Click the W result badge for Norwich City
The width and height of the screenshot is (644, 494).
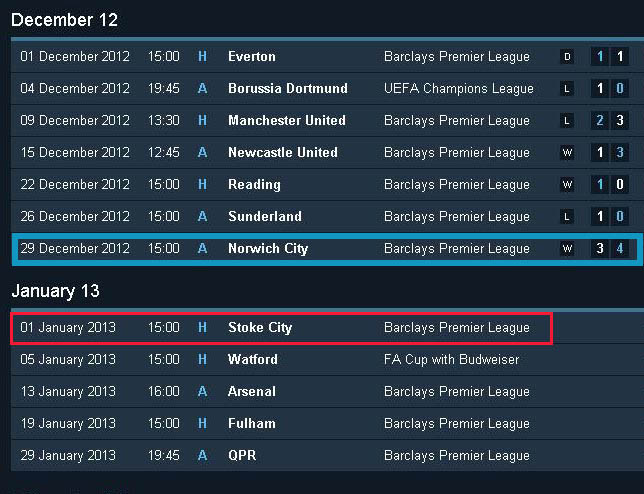(567, 249)
